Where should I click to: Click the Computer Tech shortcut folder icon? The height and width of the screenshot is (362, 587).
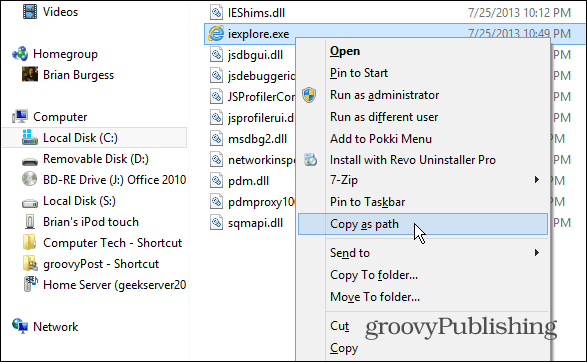(30, 242)
